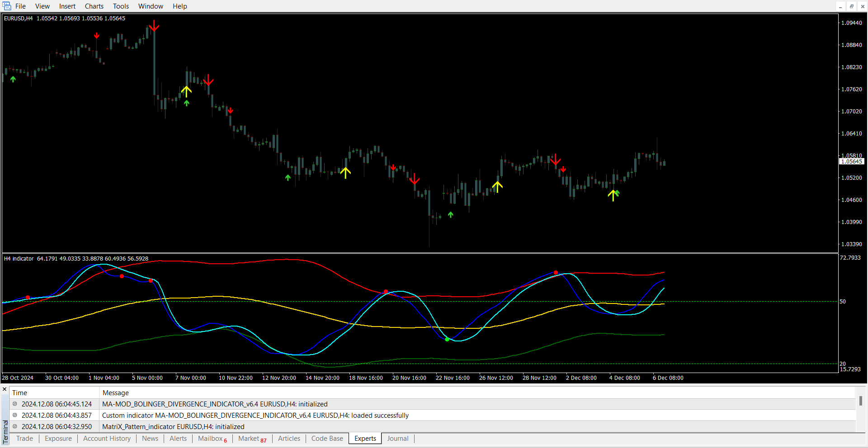Open the Insert menu

click(67, 6)
